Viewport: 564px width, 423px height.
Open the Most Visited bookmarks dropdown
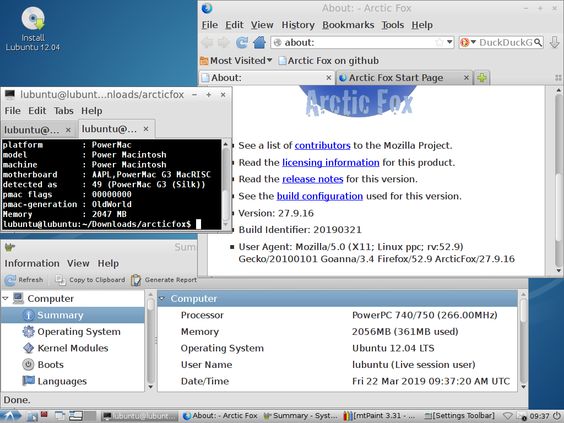[236, 60]
